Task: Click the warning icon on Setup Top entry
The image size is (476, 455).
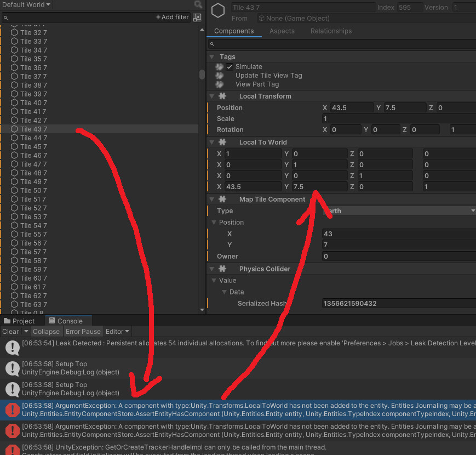Action: [12, 368]
